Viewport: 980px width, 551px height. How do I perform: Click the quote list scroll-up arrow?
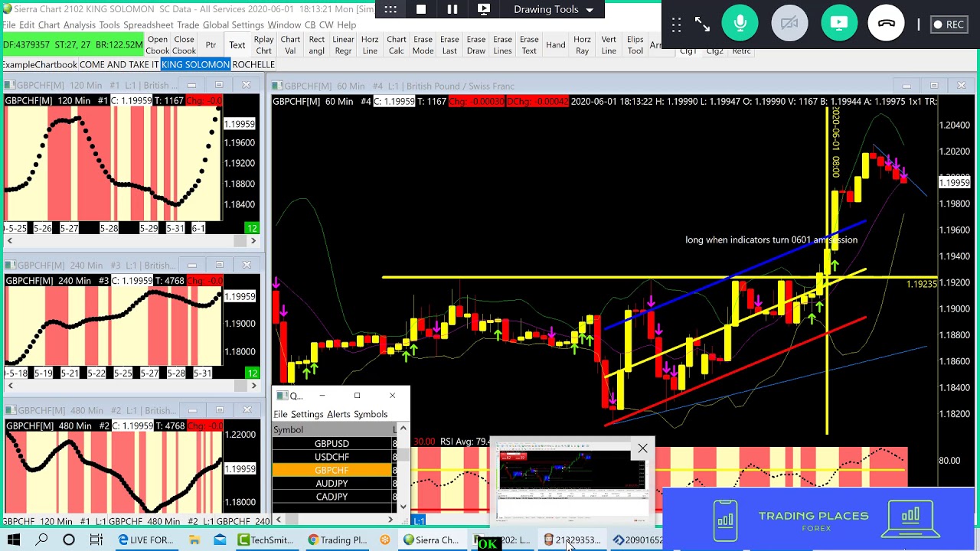coord(403,429)
